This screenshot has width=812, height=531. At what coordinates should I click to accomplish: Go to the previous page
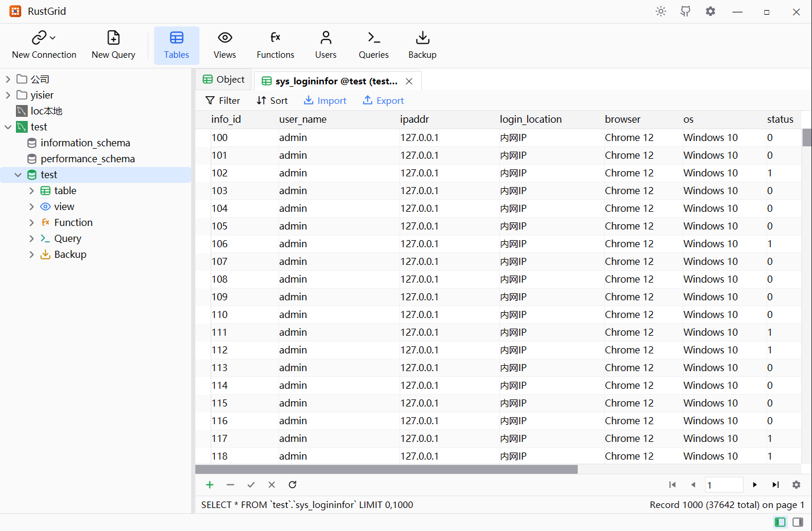[693, 484]
